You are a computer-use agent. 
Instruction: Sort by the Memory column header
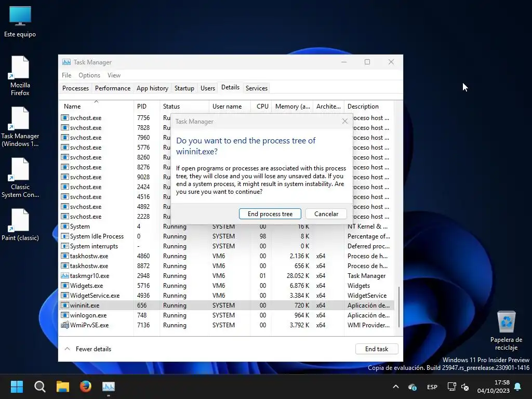pyautogui.click(x=292, y=106)
